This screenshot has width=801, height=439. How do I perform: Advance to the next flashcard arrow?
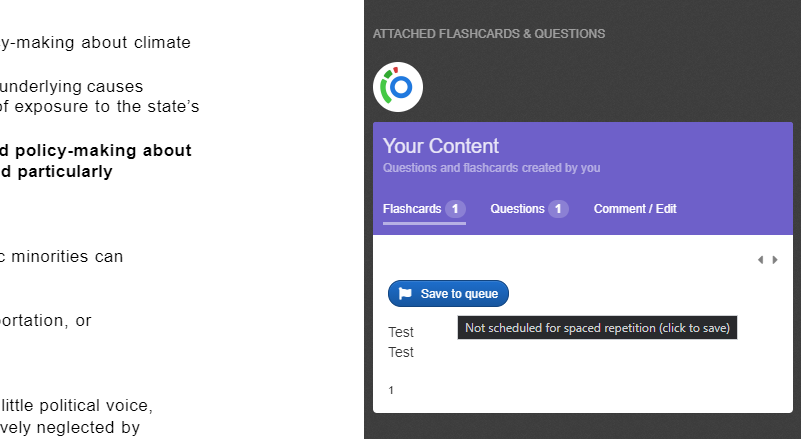(x=775, y=260)
